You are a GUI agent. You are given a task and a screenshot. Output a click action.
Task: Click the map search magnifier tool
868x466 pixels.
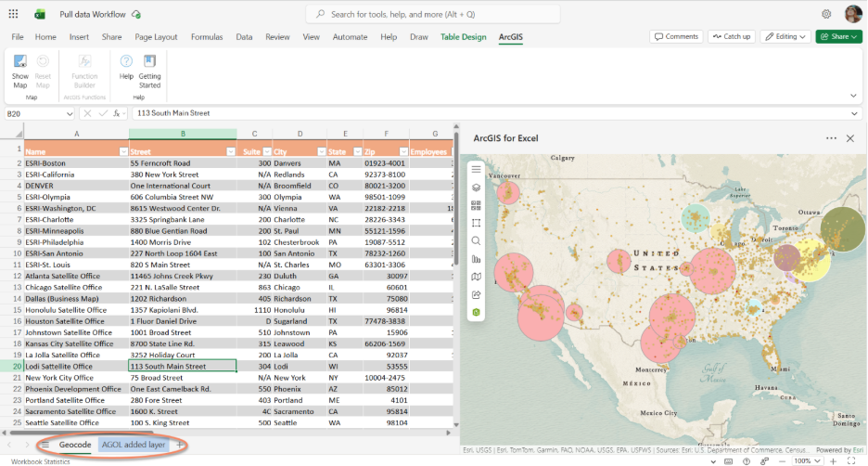click(x=476, y=241)
